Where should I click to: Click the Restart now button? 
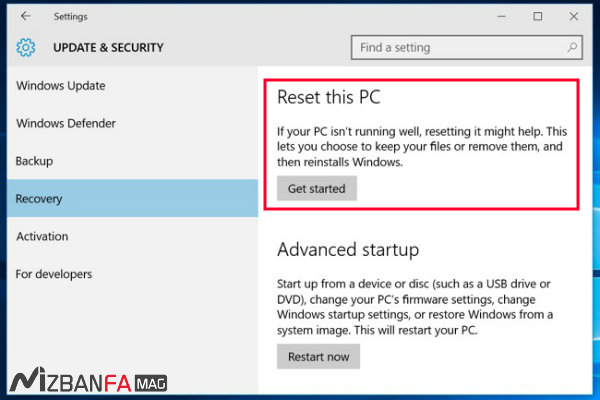click(x=318, y=356)
